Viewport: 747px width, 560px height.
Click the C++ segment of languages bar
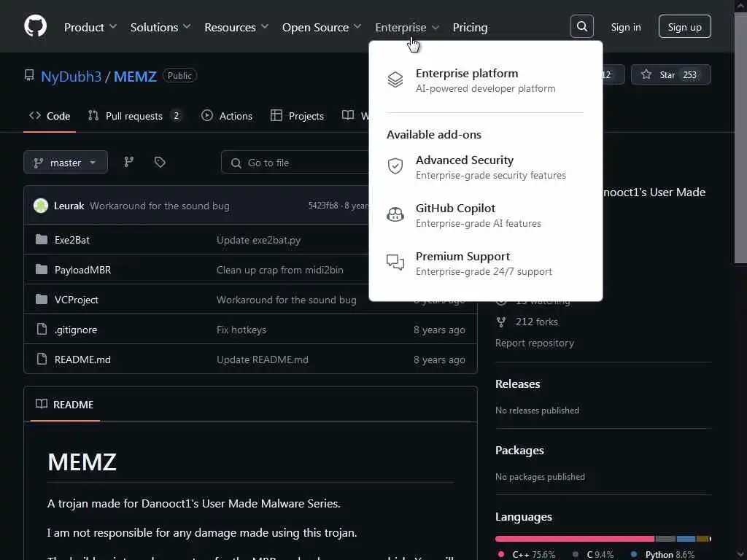(575, 539)
